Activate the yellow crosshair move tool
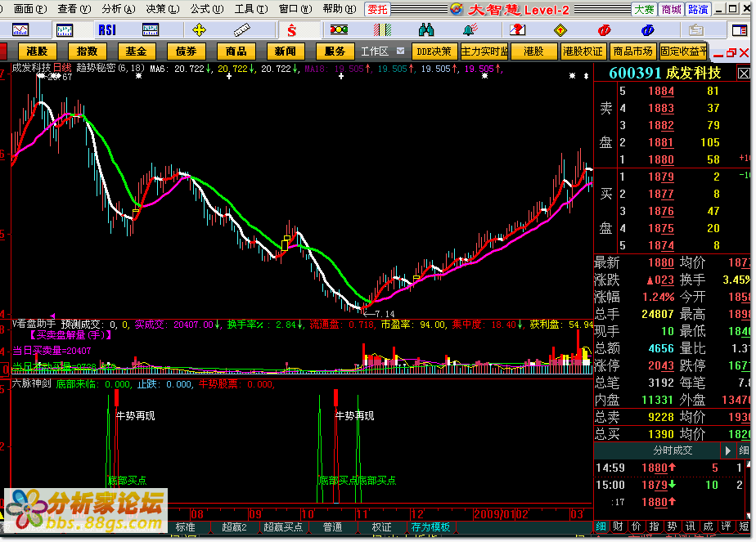Viewport: 756px width, 542px height. [x=199, y=30]
